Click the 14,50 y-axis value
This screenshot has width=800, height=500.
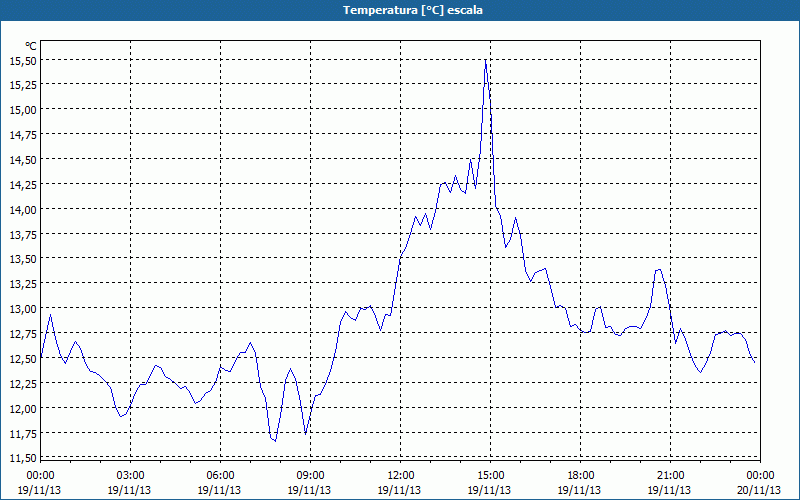23,160
